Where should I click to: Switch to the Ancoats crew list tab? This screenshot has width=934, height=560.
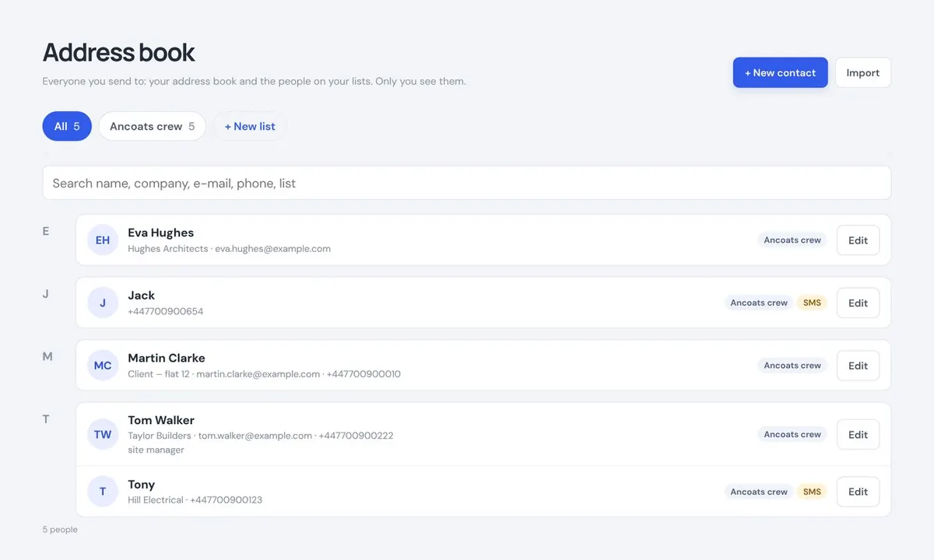pos(152,126)
